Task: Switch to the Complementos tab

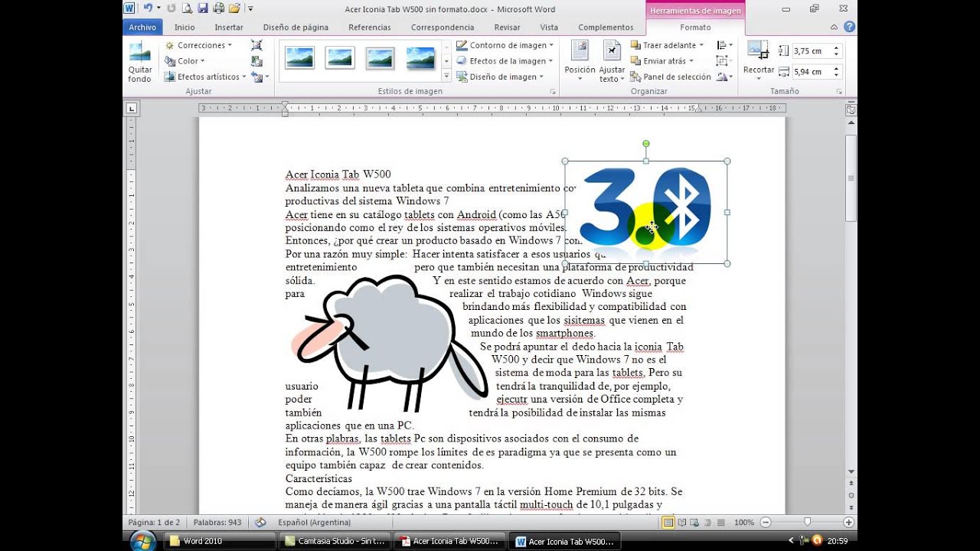Action: (x=606, y=28)
